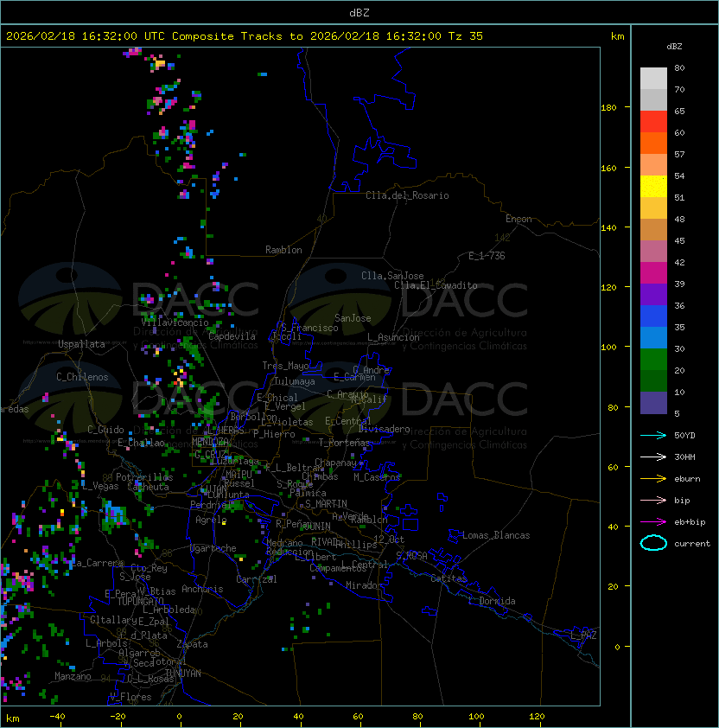Click the 'L_Asuncion' map label

pyautogui.click(x=393, y=337)
